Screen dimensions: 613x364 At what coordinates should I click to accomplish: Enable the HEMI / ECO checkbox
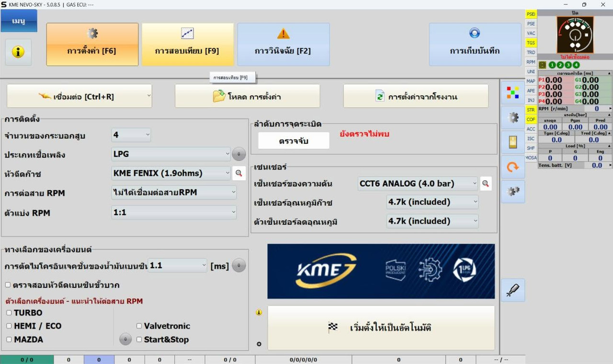pos(9,326)
